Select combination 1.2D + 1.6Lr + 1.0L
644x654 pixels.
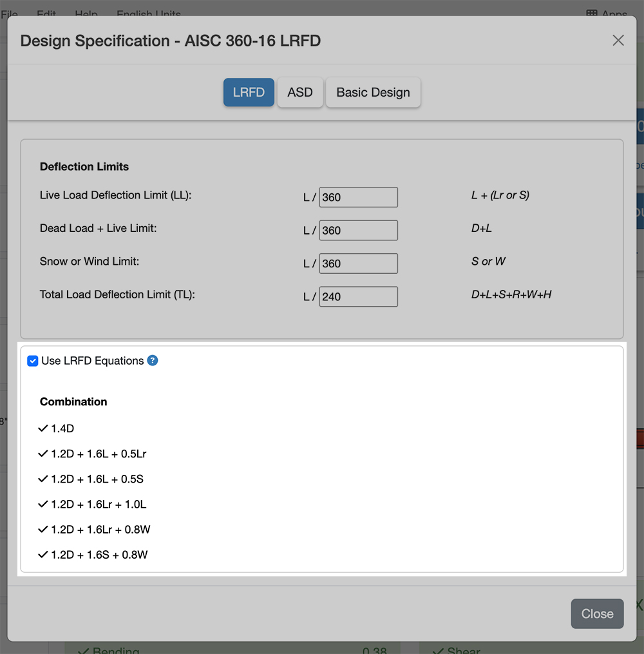92,505
